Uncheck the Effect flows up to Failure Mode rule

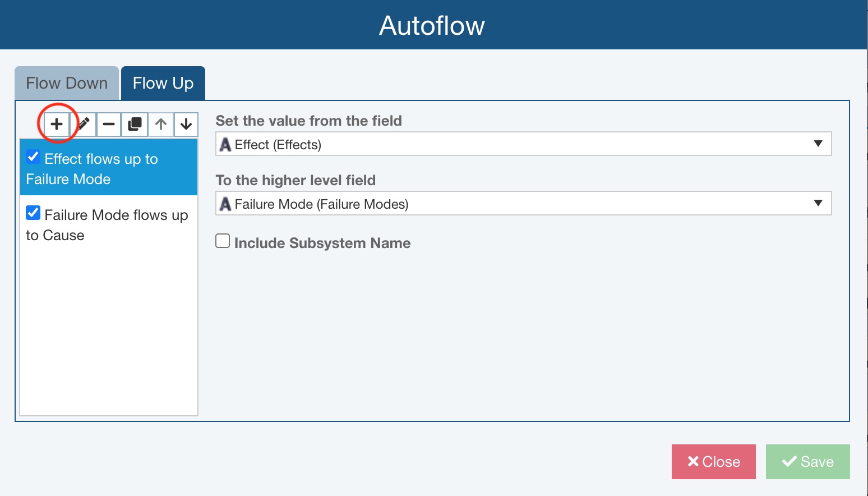(x=33, y=157)
